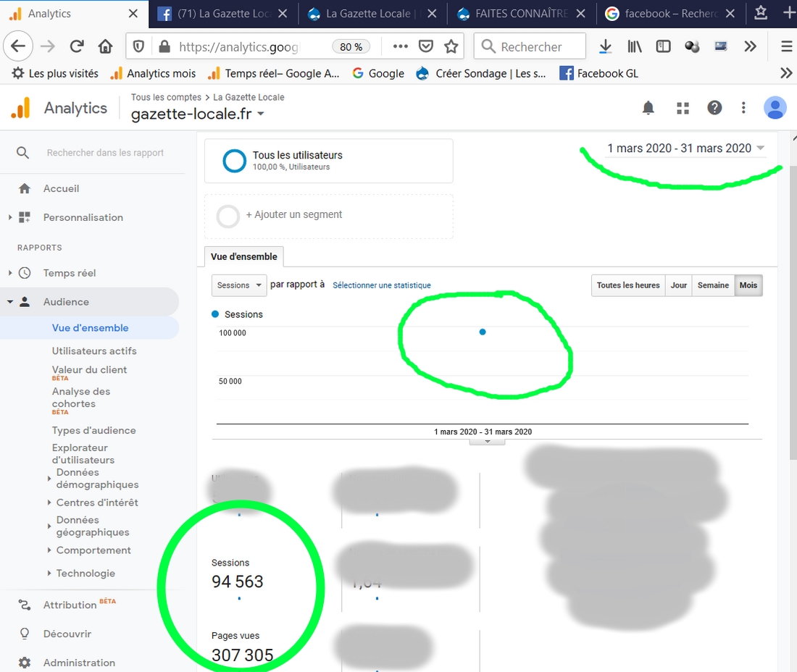Reload the page with the refresh icon
Screen dimensions: 797x672
point(77,47)
